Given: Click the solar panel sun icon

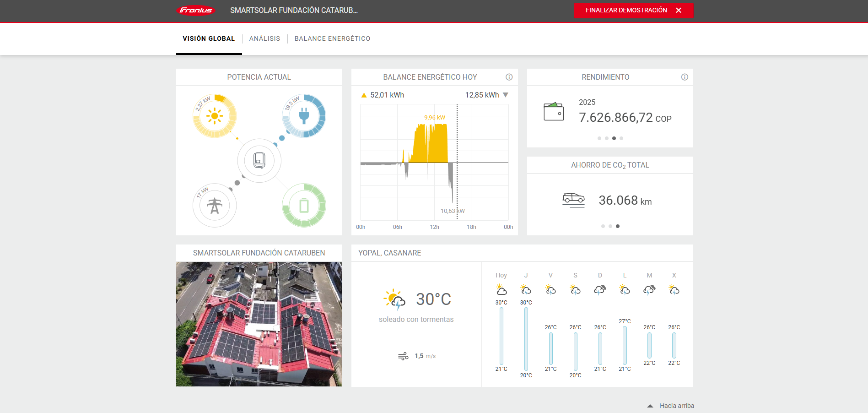Looking at the screenshot, I should pos(215,116).
